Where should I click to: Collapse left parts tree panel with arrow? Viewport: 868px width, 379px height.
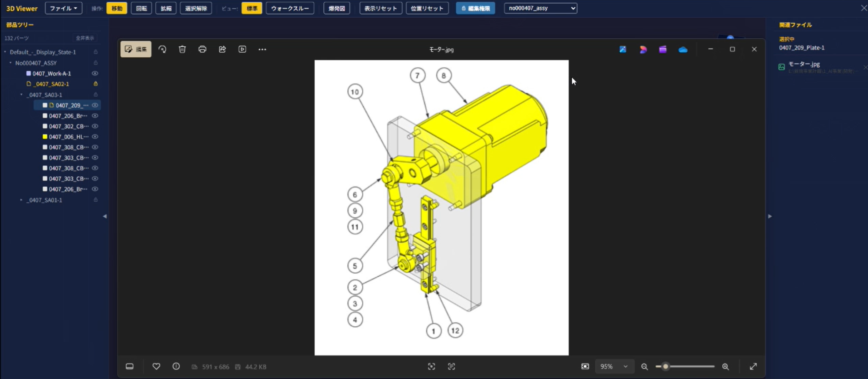click(x=105, y=216)
